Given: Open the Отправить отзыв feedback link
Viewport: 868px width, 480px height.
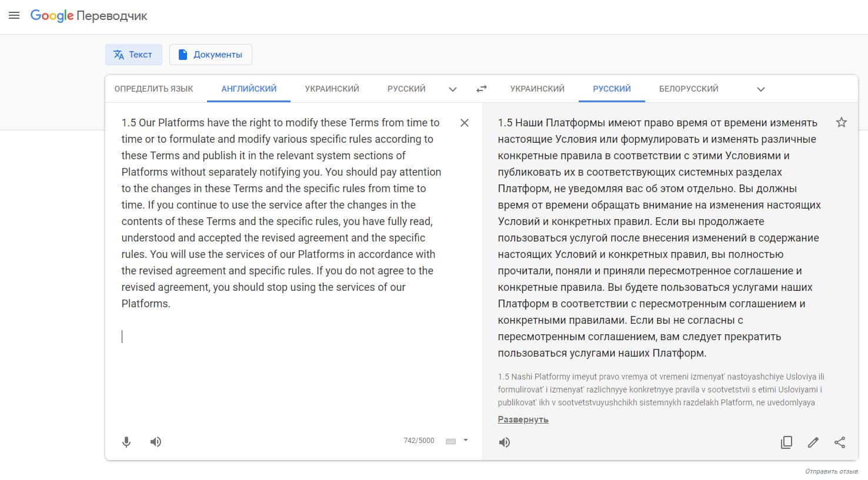Looking at the screenshot, I should pyautogui.click(x=832, y=471).
